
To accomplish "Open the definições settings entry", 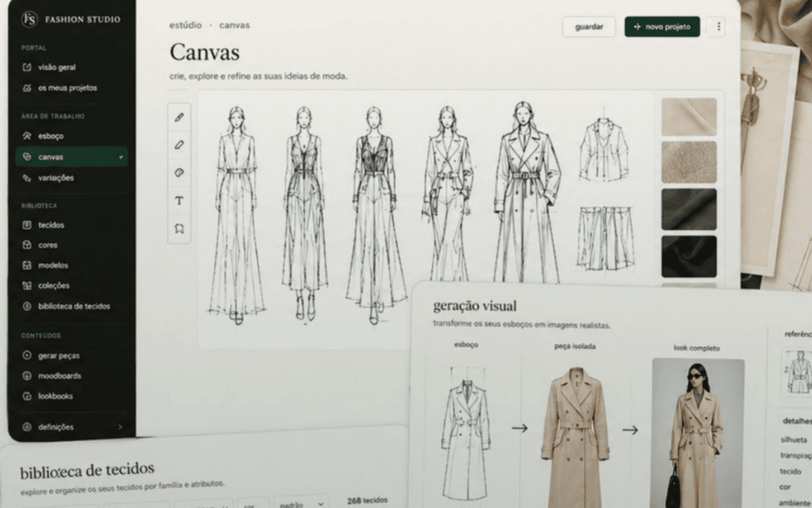I will click(56, 427).
